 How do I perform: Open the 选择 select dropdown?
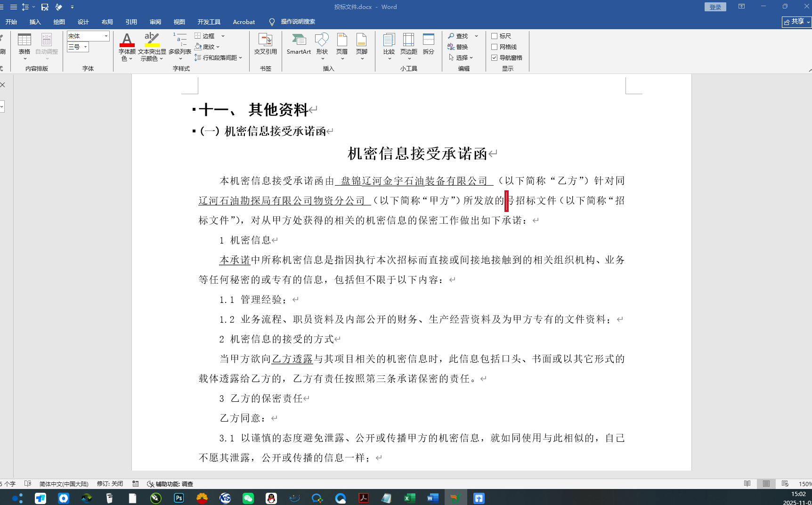(x=461, y=57)
